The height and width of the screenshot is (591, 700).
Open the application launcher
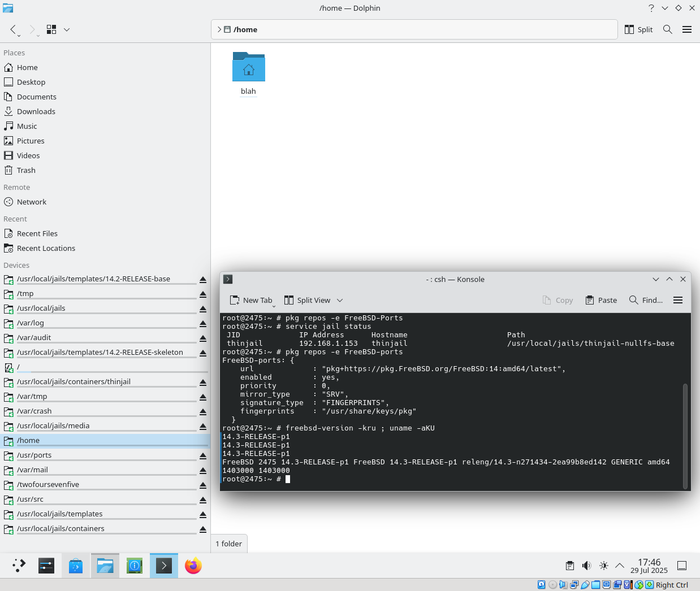click(x=19, y=565)
